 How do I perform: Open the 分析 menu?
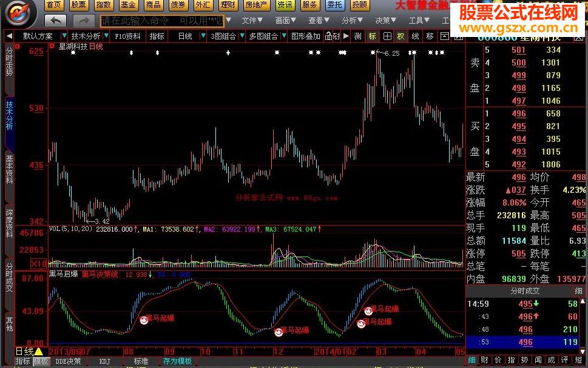[x=352, y=20]
